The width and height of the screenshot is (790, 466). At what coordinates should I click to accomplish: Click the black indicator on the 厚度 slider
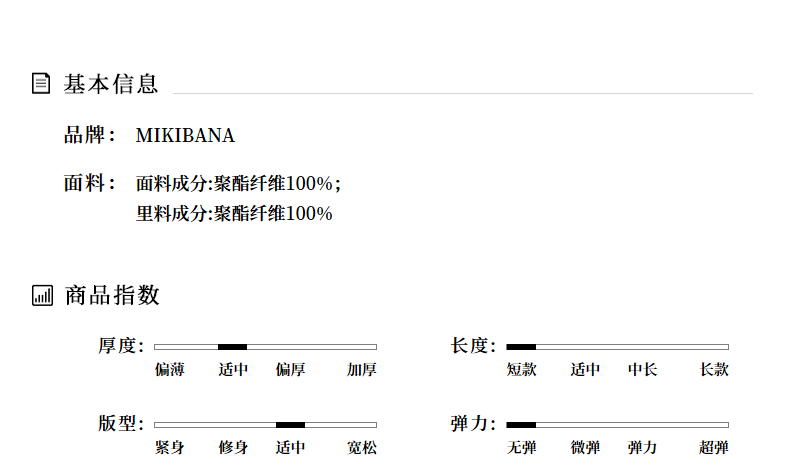pyautogui.click(x=232, y=346)
